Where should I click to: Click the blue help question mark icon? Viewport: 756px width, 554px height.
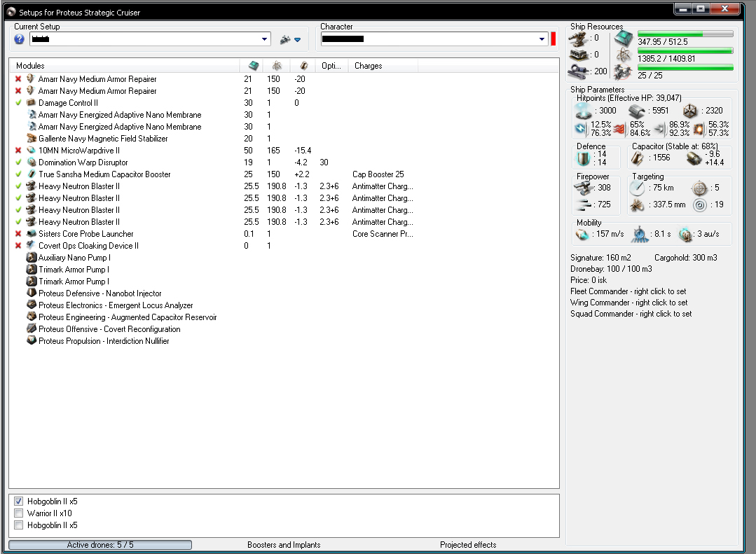pos(20,39)
